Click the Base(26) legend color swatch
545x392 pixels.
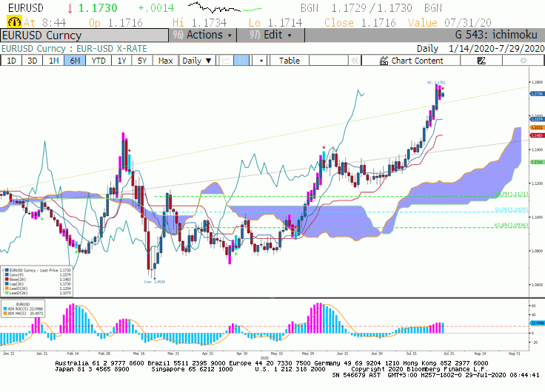point(7,279)
